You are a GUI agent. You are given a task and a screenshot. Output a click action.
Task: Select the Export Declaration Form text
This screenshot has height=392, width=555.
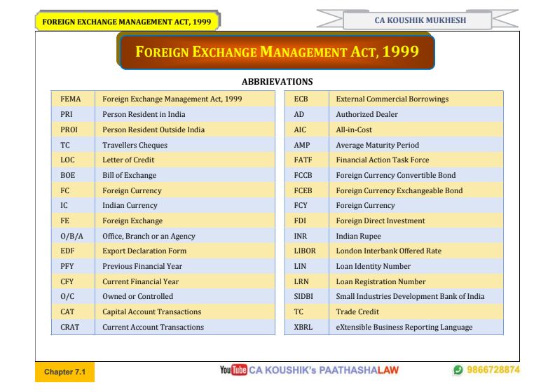144,251
